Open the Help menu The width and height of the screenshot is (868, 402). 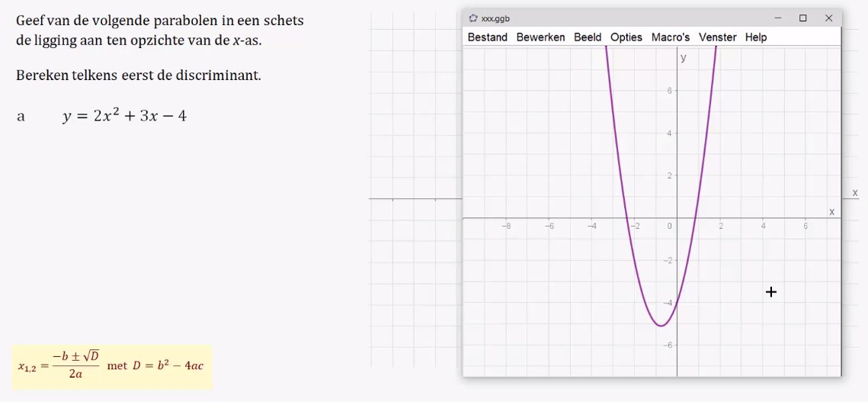756,37
